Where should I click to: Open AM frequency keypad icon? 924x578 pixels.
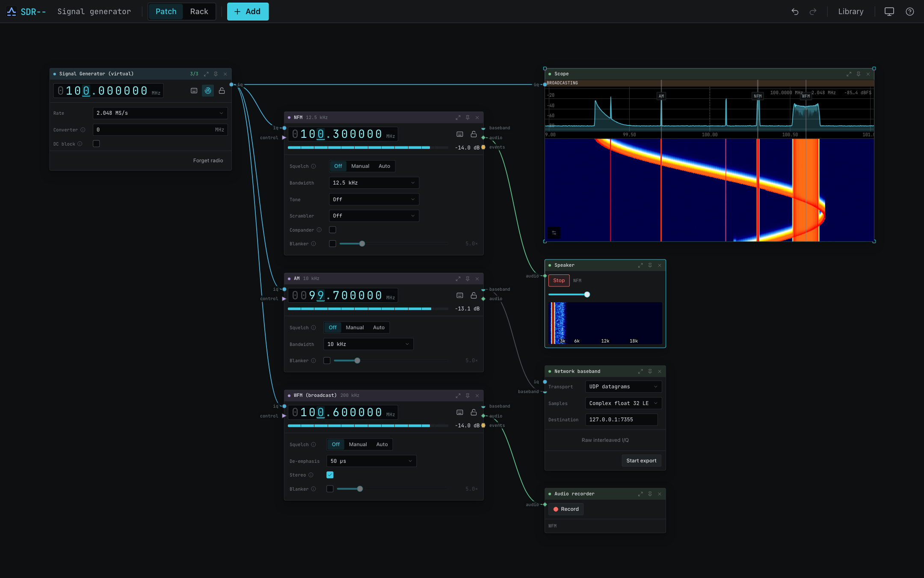[x=460, y=295]
